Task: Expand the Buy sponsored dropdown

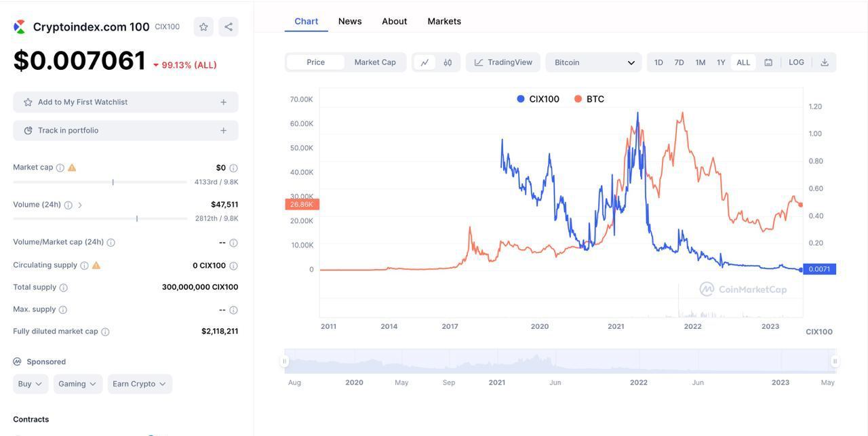Action: (31, 384)
